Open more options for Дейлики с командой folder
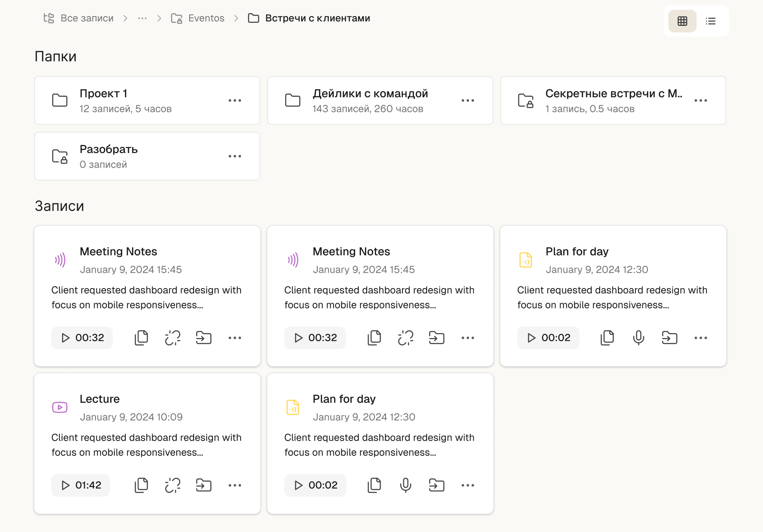The height and width of the screenshot is (532, 763). tap(468, 101)
